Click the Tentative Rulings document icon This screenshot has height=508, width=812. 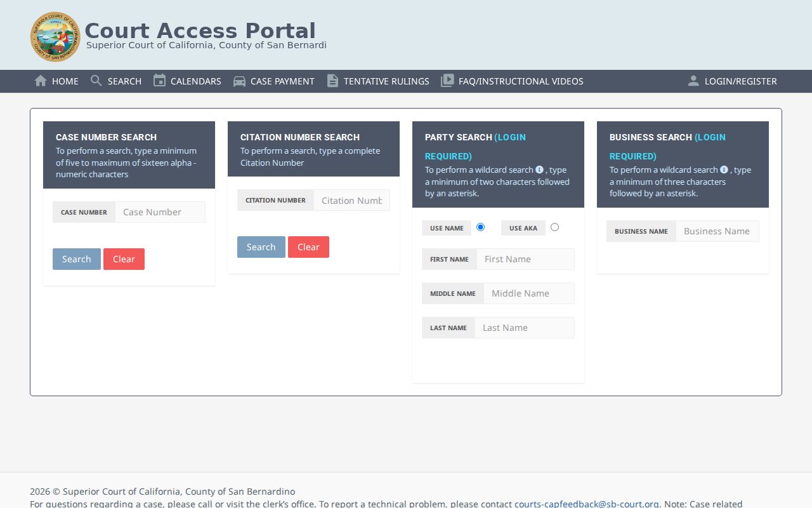point(332,81)
